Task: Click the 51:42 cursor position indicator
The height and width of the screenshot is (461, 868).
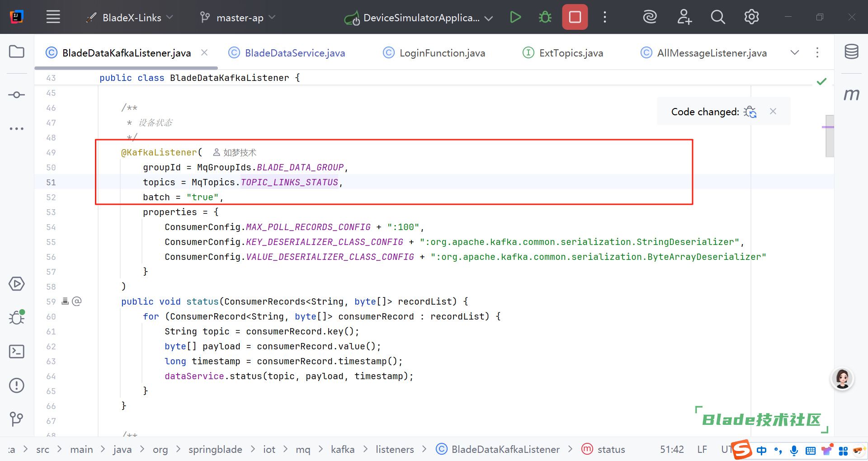Action: [x=672, y=449]
